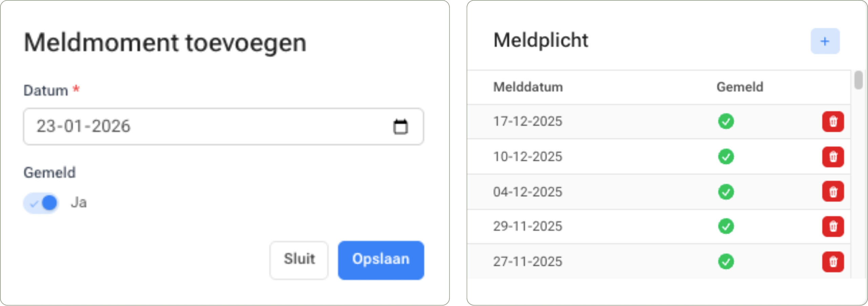
Task: Delete the 04-12-2025 entry with trash icon
Action: click(x=833, y=191)
